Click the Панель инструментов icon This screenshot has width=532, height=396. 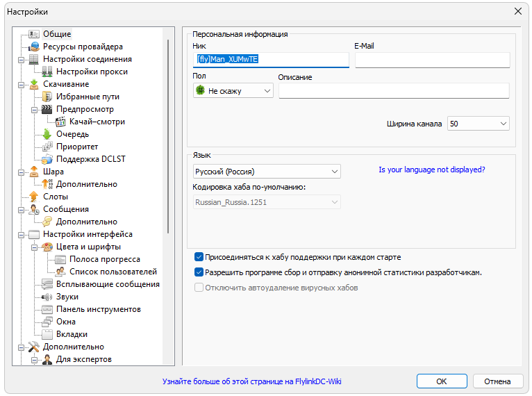[x=47, y=309]
